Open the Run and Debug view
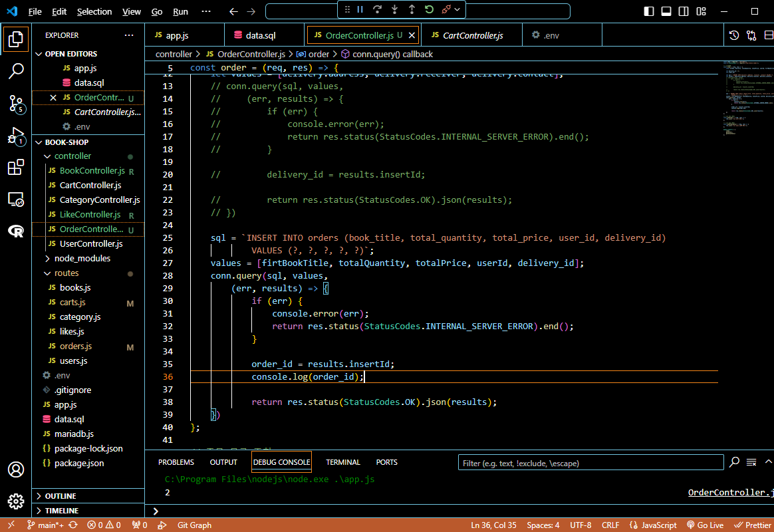This screenshot has height=532, width=774. [16, 136]
